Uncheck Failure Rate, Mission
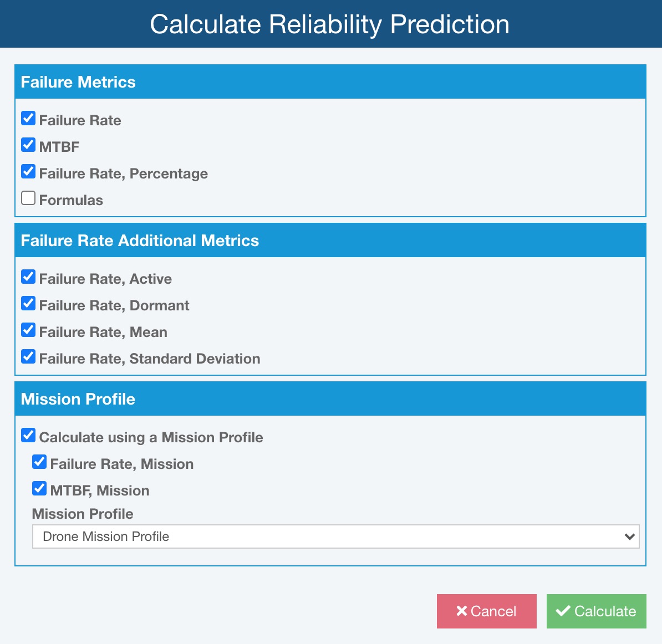662x644 pixels. 39,461
